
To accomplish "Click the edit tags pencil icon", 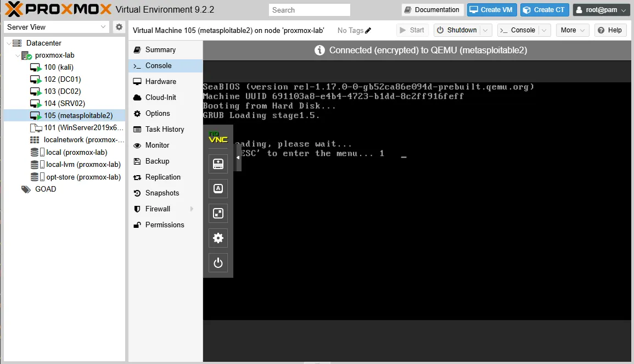I will click(x=368, y=30).
